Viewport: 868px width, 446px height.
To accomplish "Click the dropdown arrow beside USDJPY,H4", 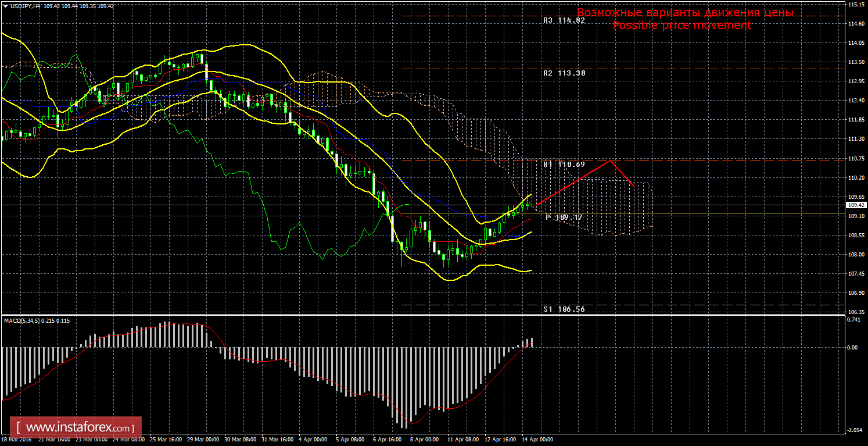I will click(5, 6).
